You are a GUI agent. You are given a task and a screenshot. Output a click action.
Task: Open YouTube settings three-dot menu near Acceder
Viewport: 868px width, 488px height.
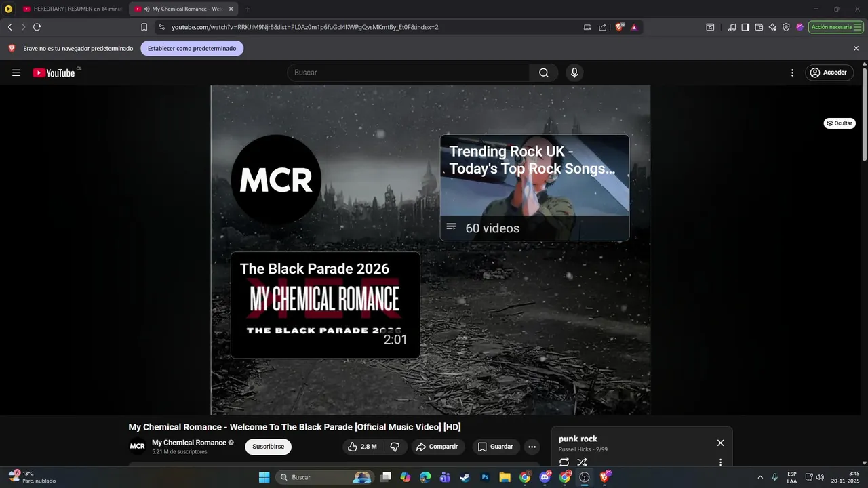[792, 73]
